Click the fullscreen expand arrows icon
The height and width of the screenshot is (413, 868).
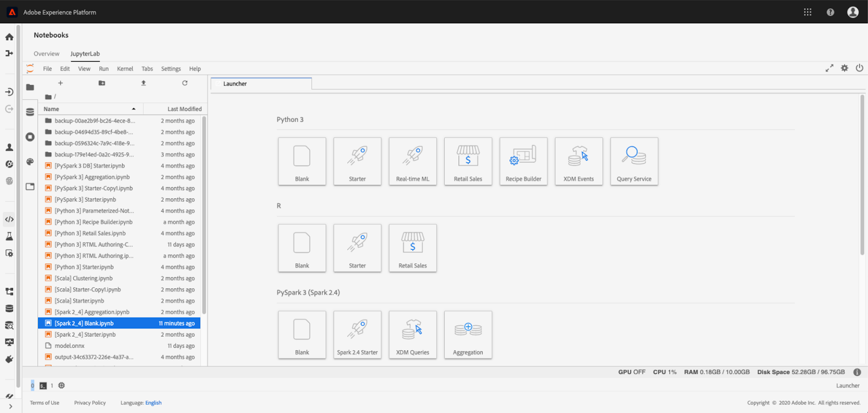829,68
